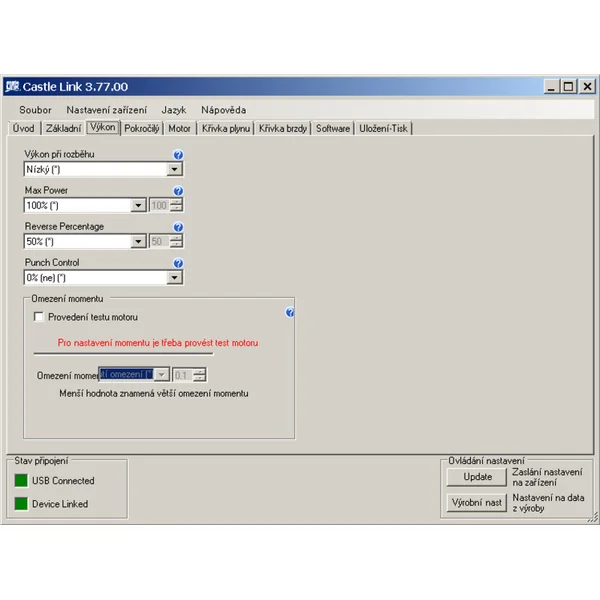The width and height of the screenshot is (600, 600).
Task: Go to the Uložení-Tisk tab
Action: click(383, 128)
